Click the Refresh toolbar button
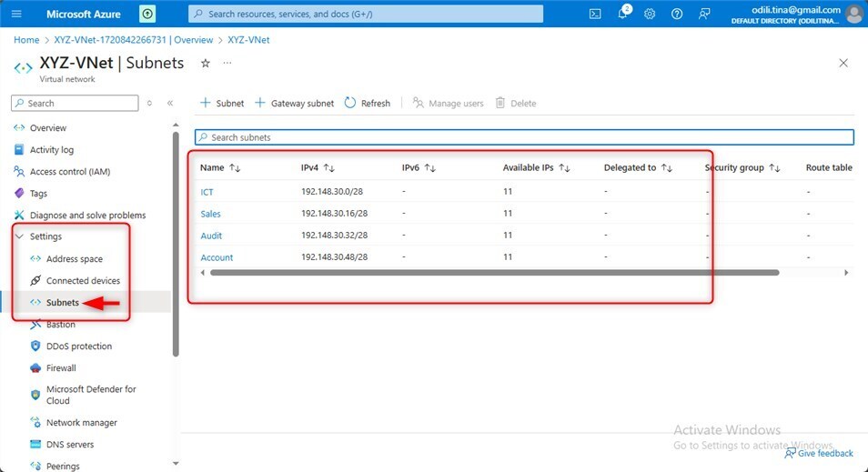 (x=368, y=104)
